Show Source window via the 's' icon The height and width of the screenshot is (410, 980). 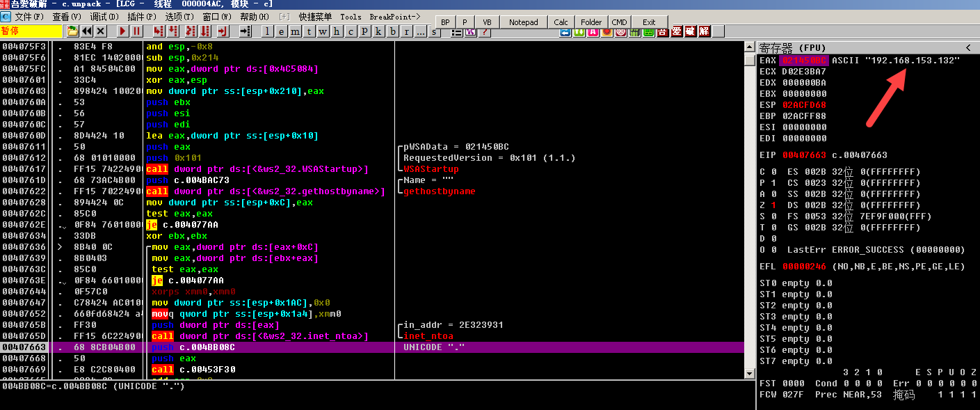tap(435, 32)
